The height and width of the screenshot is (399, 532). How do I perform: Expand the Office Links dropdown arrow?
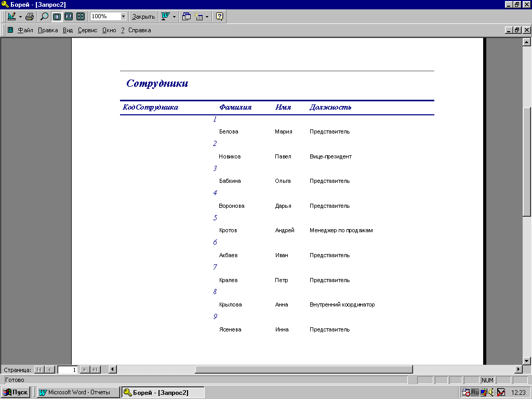tap(175, 17)
